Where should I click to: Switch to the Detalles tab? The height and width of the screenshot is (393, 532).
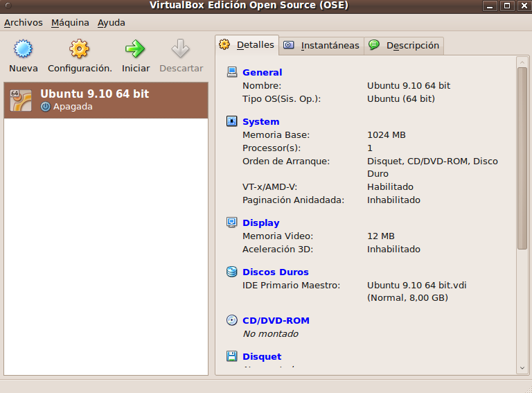point(247,45)
